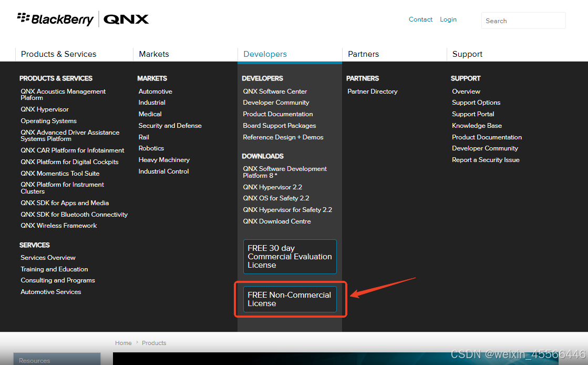Open the Contact link
Image resolution: width=588 pixels, height=365 pixels.
tap(420, 19)
